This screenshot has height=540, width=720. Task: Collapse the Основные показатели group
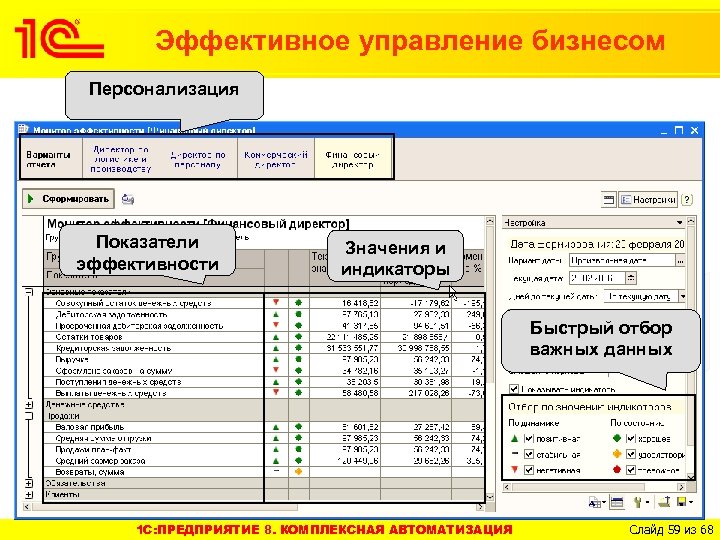pyautogui.click(x=29, y=292)
